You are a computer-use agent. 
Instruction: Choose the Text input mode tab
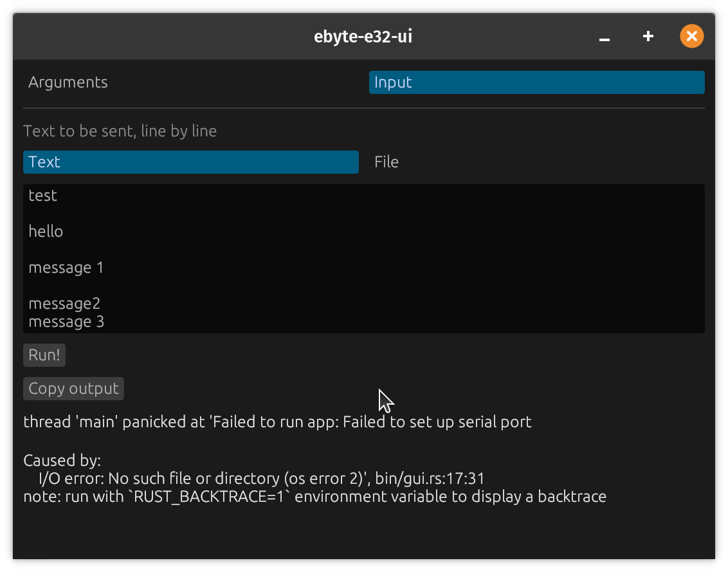(x=190, y=162)
